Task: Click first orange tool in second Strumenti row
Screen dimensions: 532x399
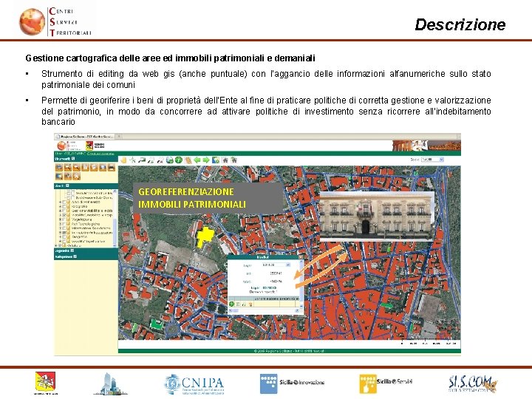Action: click(x=59, y=176)
